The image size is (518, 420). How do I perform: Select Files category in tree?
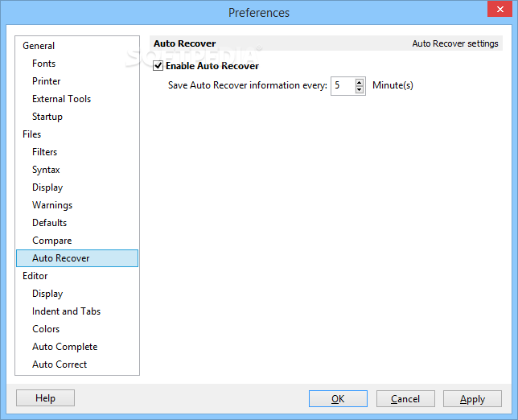point(31,134)
